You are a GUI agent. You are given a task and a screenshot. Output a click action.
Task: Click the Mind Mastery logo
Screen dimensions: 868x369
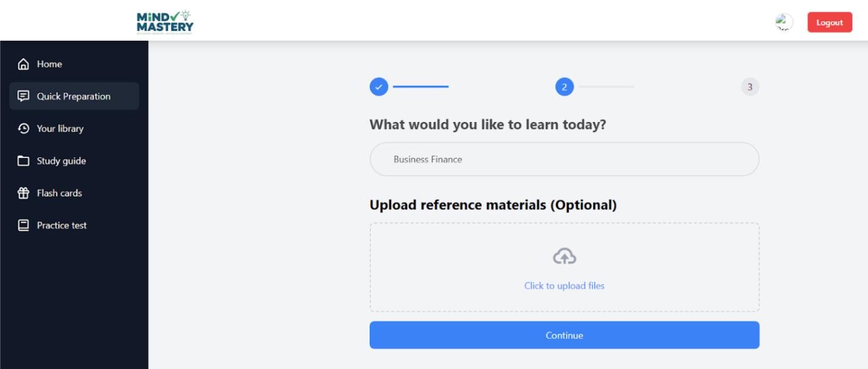click(164, 21)
